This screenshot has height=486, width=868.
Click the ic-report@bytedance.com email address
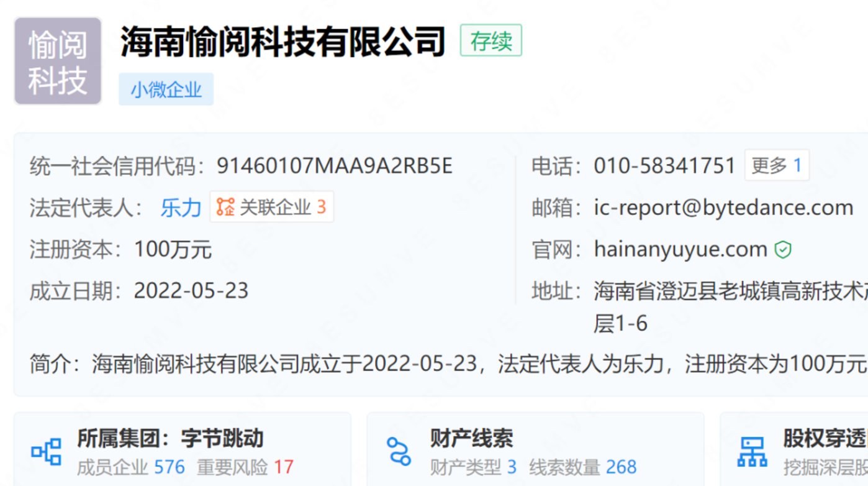(723, 208)
